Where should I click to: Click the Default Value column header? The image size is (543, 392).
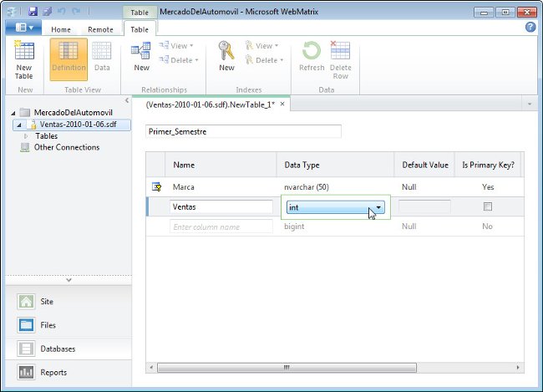click(424, 165)
